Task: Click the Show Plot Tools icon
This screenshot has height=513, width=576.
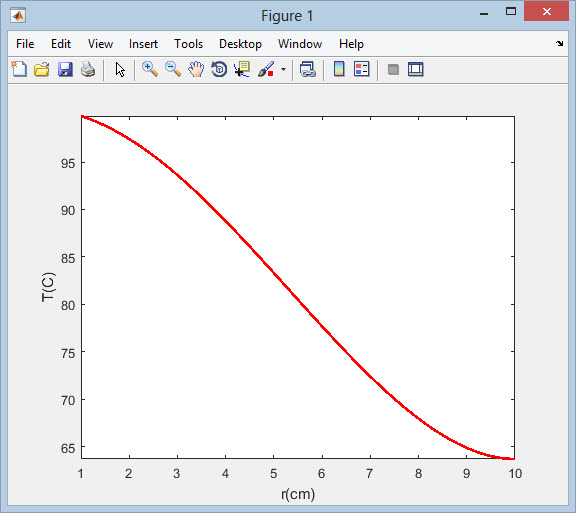Action: (x=416, y=69)
